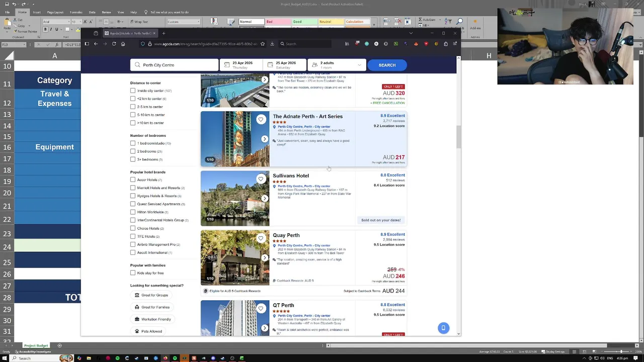The image size is (644, 362).
Task: Check Inside city center filter
Action: (133, 90)
